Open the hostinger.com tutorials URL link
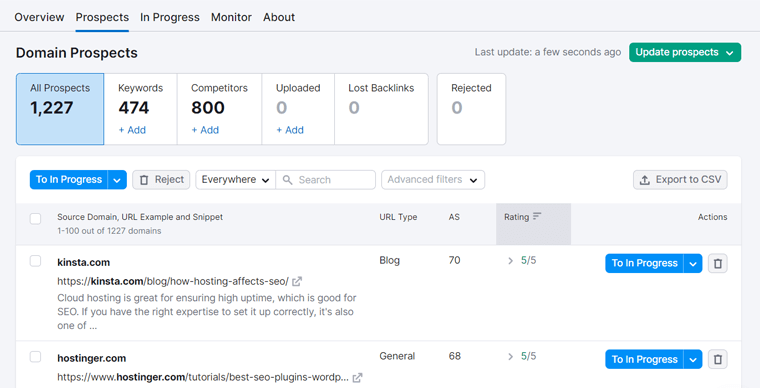The width and height of the screenshot is (760, 388). click(203, 377)
